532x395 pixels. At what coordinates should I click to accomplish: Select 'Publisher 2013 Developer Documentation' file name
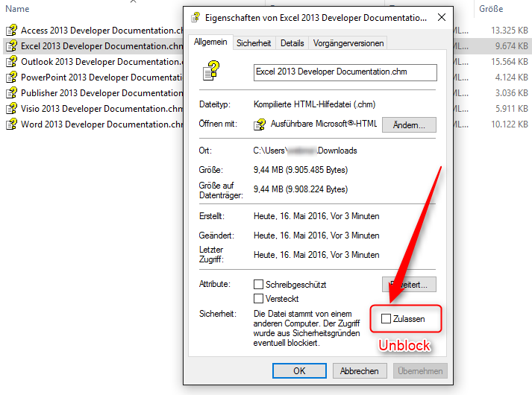101,93
